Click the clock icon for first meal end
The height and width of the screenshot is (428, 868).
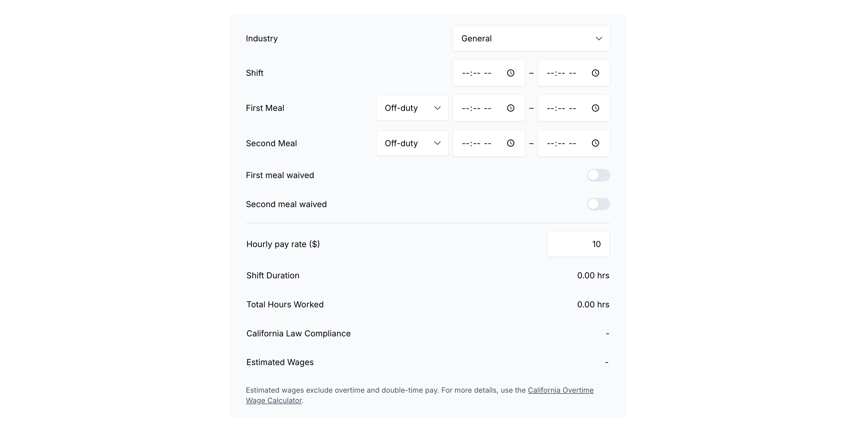tap(596, 108)
